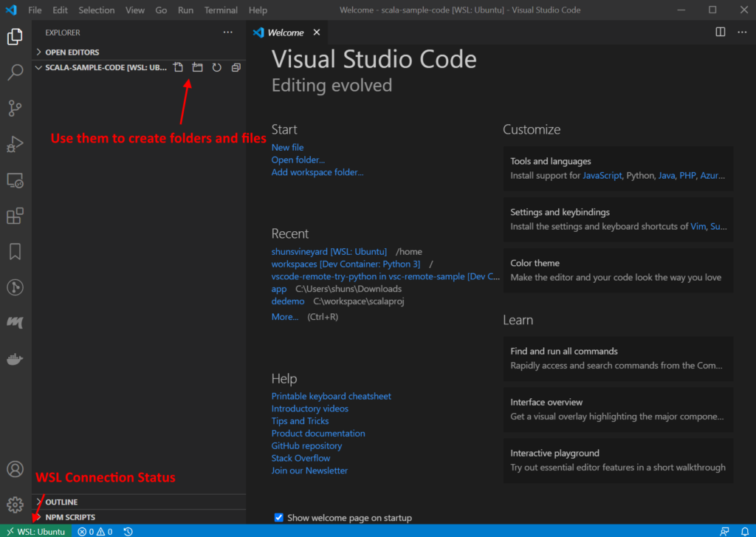This screenshot has height=537, width=756.
Task: Open the Printable keyboard cheatsheet link
Action: [331, 397]
